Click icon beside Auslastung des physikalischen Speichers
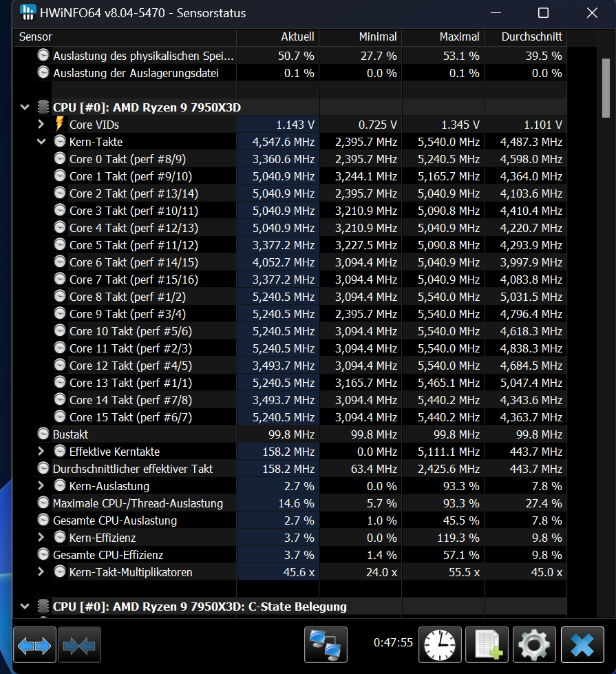 43,55
